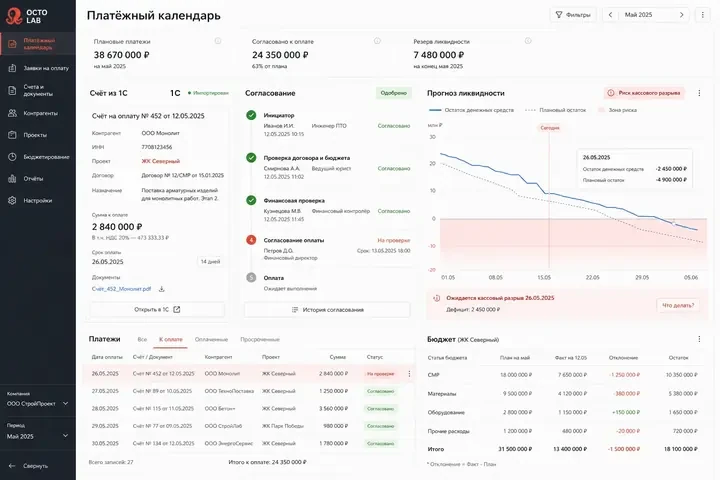Click the Открыть в 1С button
Viewport: 720px width, 480px height.
157,310
